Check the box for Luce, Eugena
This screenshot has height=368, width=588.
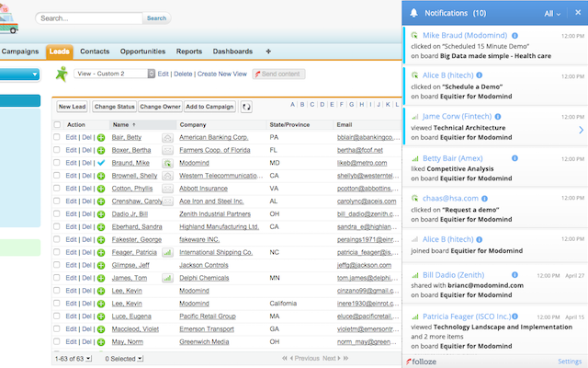tap(57, 316)
